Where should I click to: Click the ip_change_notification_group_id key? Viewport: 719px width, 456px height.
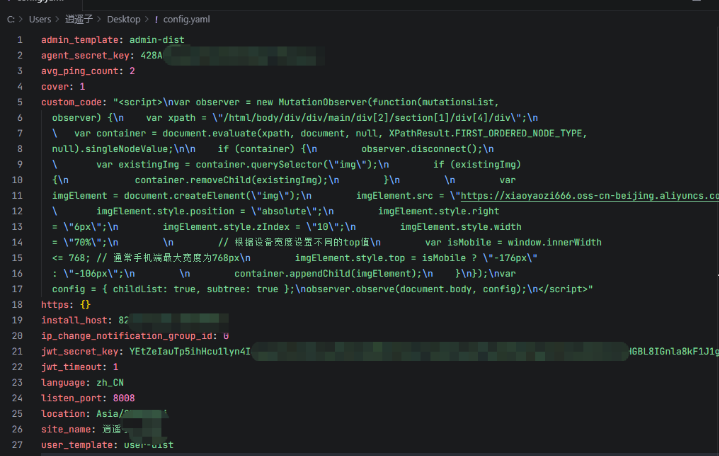click(127, 336)
